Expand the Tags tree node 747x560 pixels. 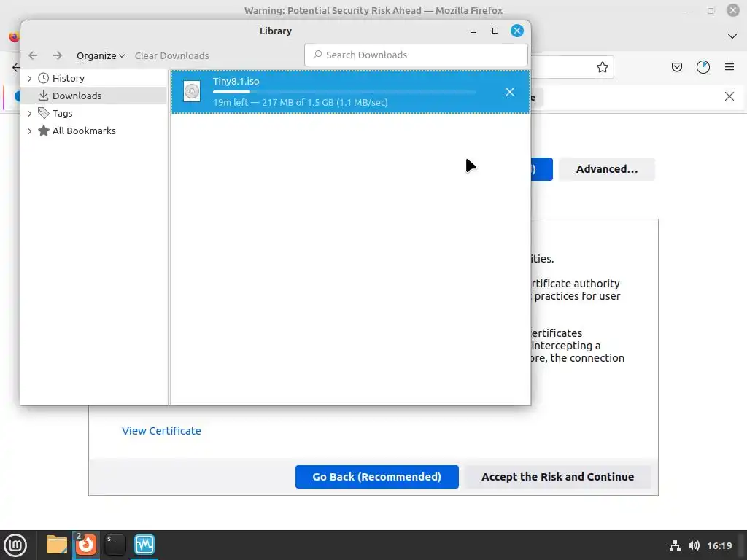(x=29, y=113)
